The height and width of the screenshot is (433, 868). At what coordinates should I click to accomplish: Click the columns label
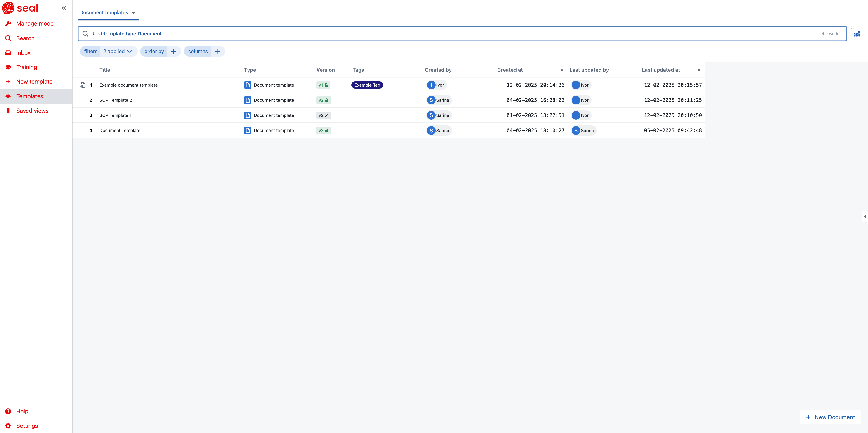coord(198,51)
